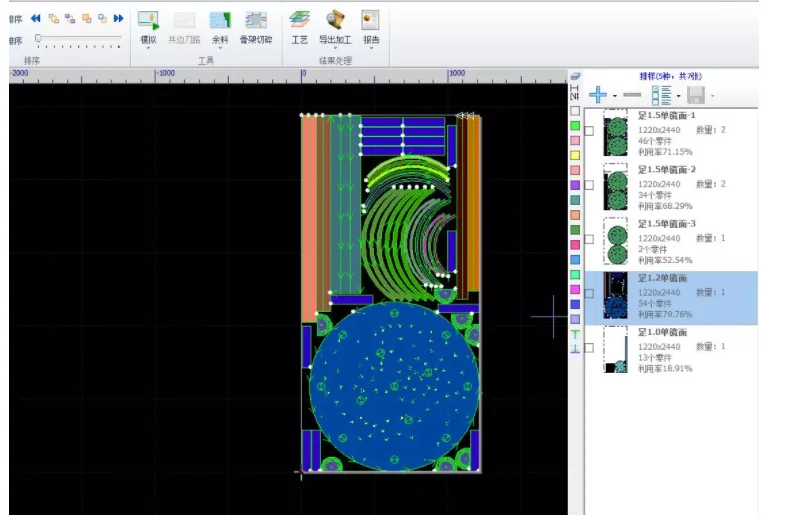Select the 足1.5单镜面-3 list entry
This screenshot has width=807, height=520.
[680, 240]
